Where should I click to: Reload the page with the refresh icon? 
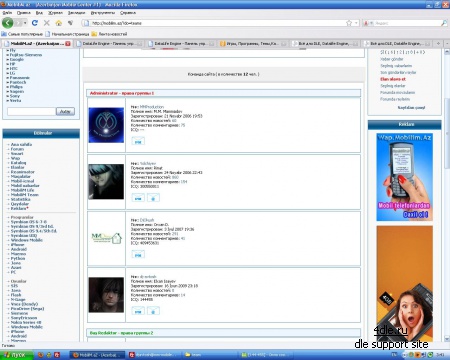[35, 23]
